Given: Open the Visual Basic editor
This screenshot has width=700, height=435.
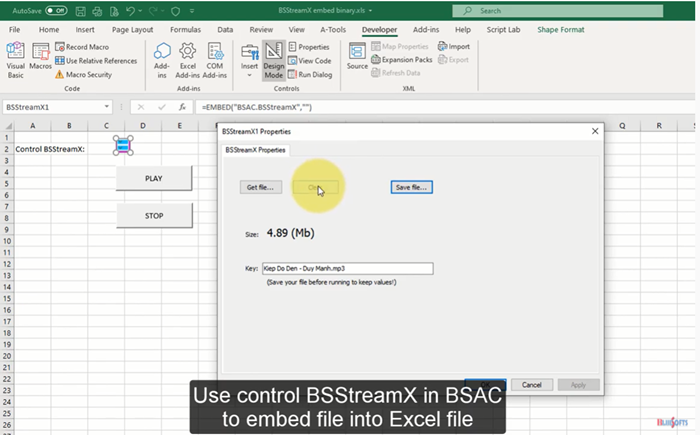Looking at the screenshot, I should (16, 60).
